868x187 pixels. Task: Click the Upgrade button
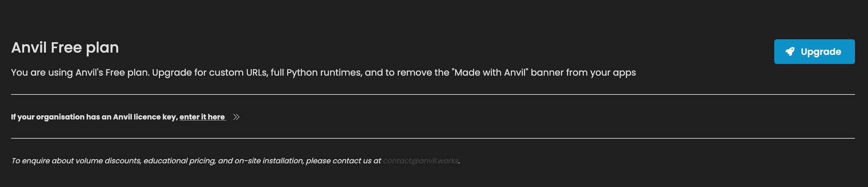coord(814,52)
